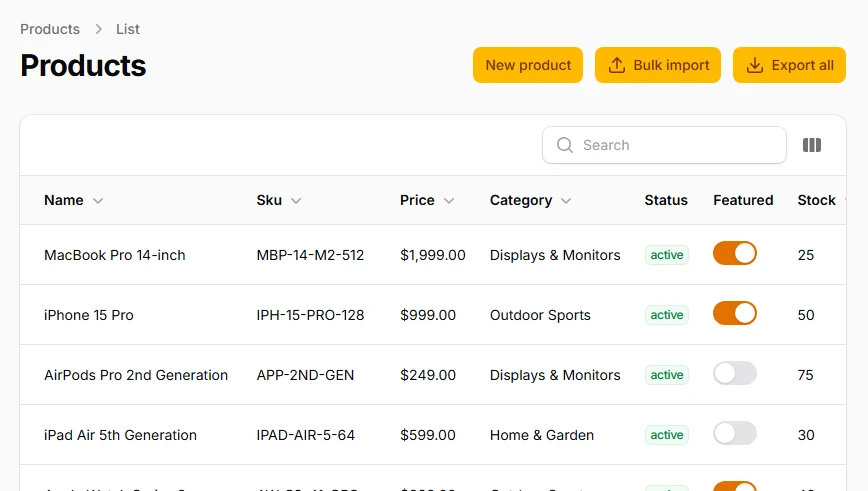
Task: Click the active badge for iPad Air
Action: coord(666,435)
